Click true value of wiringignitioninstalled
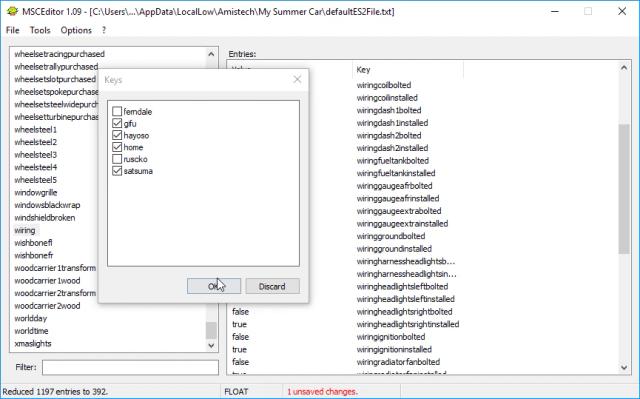 coord(239,350)
